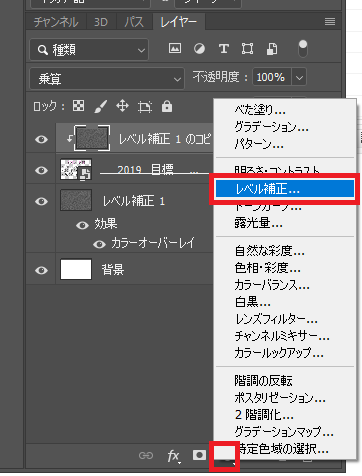Select レベル補正... menu item
Screen dimensions: 362x476
(285, 189)
